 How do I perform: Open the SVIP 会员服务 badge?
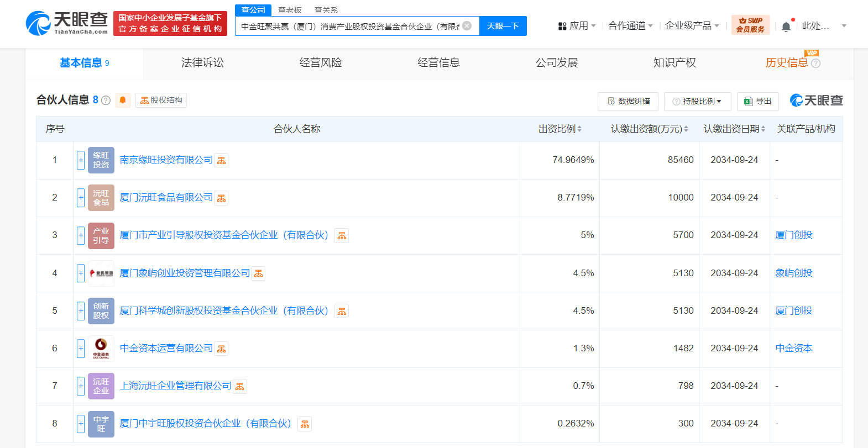[750, 25]
